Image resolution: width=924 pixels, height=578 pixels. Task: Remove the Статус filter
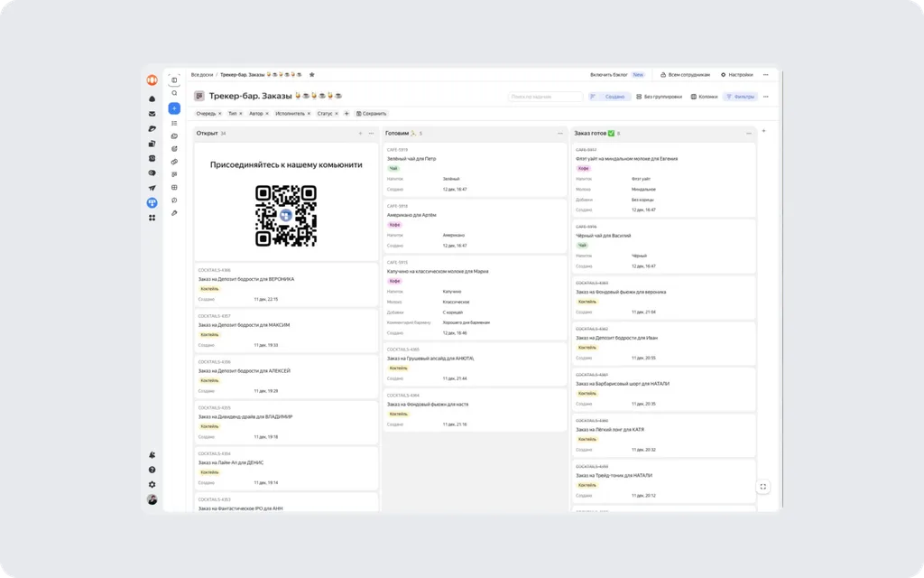(x=337, y=113)
